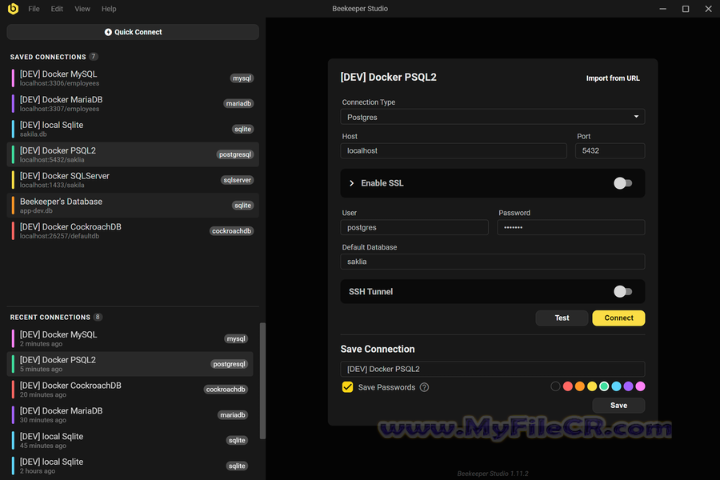The height and width of the screenshot is (480, 720).
Task: Click the Default Database input field
Action: point(492,261)
